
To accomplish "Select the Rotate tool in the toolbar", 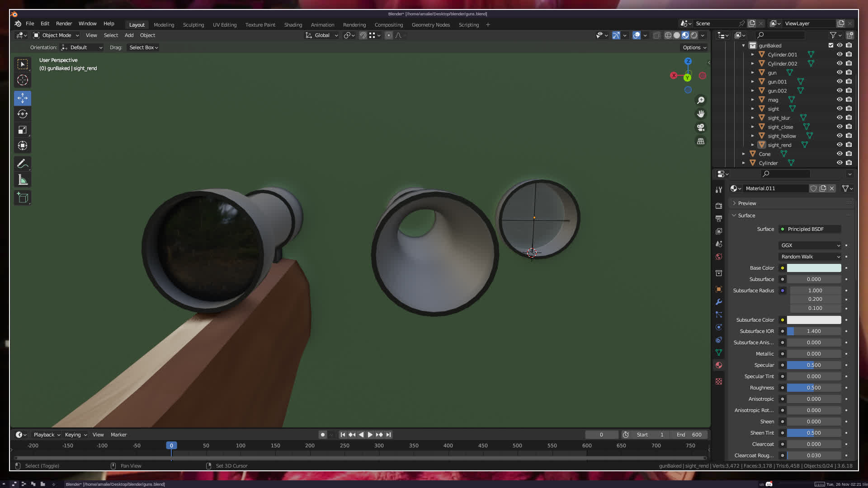I will point(23,114).
